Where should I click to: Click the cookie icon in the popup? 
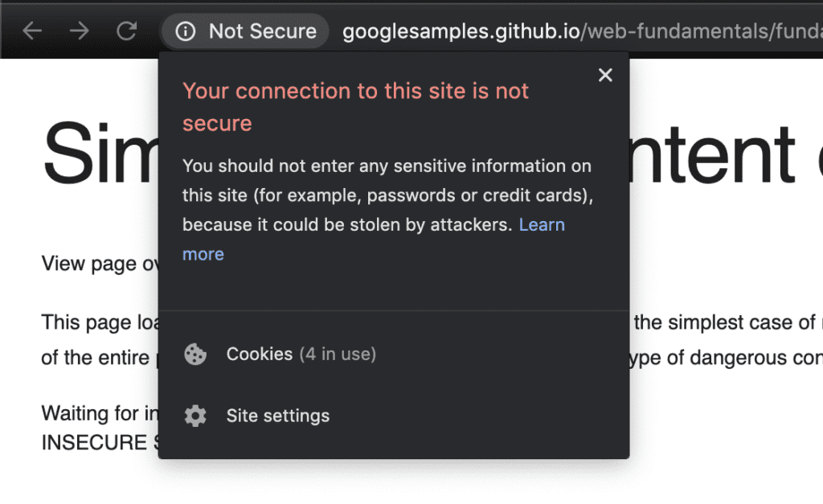pos(195,354)
